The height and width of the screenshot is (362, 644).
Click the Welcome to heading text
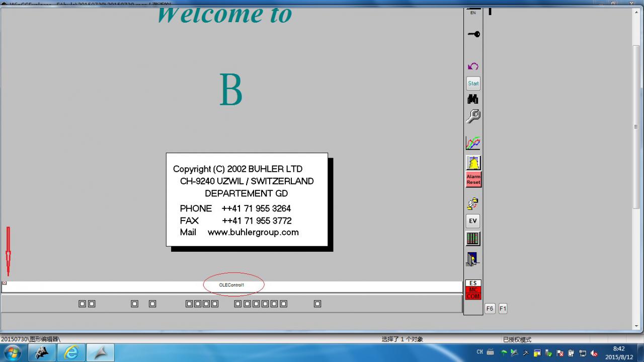224,15
